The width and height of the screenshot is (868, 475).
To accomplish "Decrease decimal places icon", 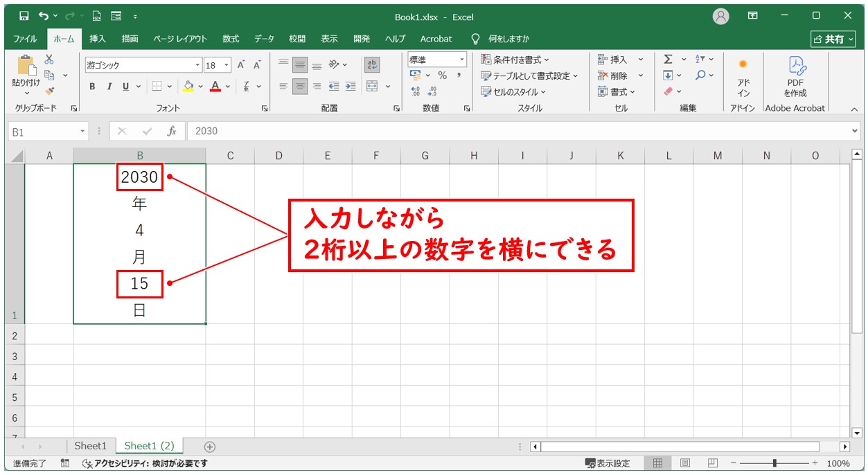I will click(432, 91).
